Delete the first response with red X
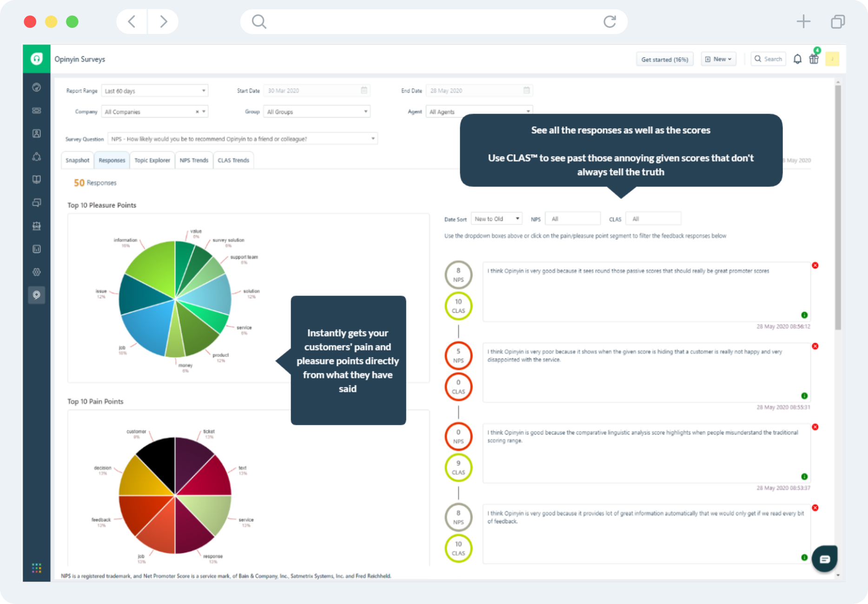The height and width of the screenshot is (604, 868). pos(815,265)
